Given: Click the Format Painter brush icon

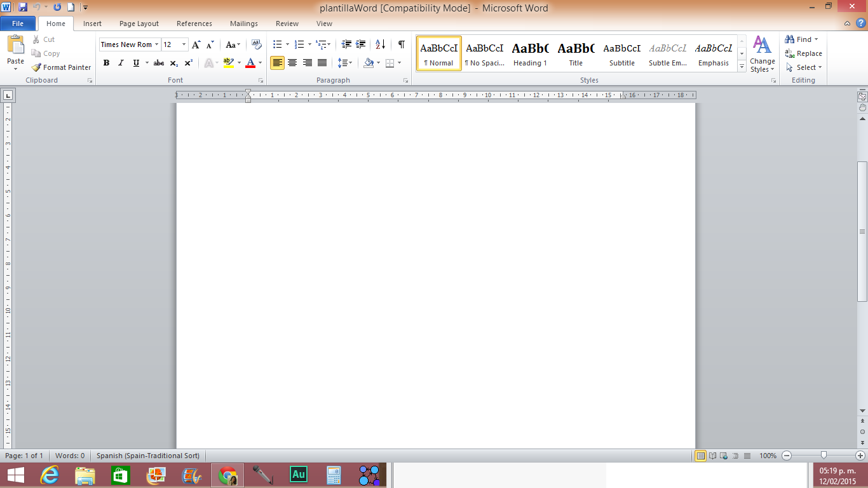Looking at the screenshot, I should coord(37,67).
